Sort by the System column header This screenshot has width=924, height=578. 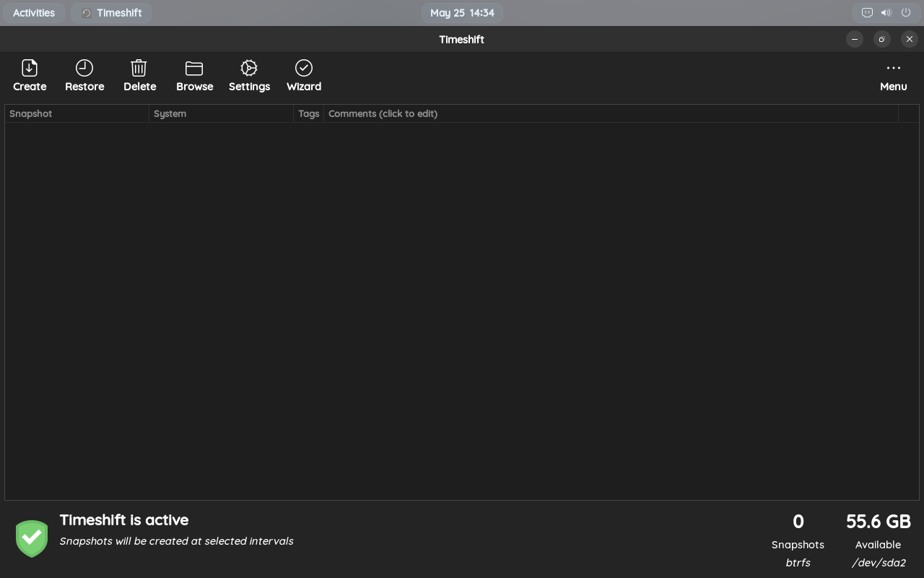pyautogui.click(x=221, y=113)
